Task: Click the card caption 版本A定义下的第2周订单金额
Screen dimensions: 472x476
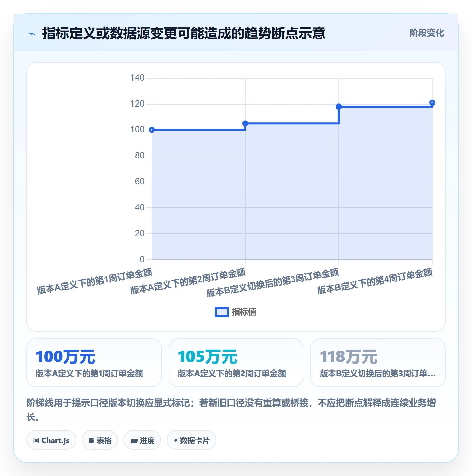Action: [x=232, y=374]
